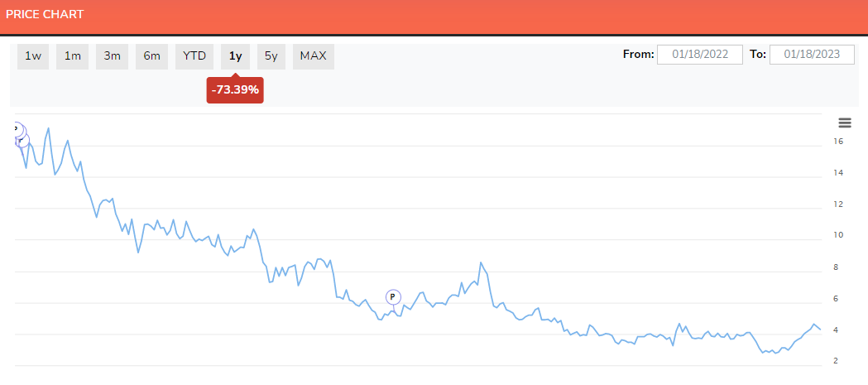Viewport: 868px width, 385px height.
Task: Click the From date field
Action: (700, 55)
